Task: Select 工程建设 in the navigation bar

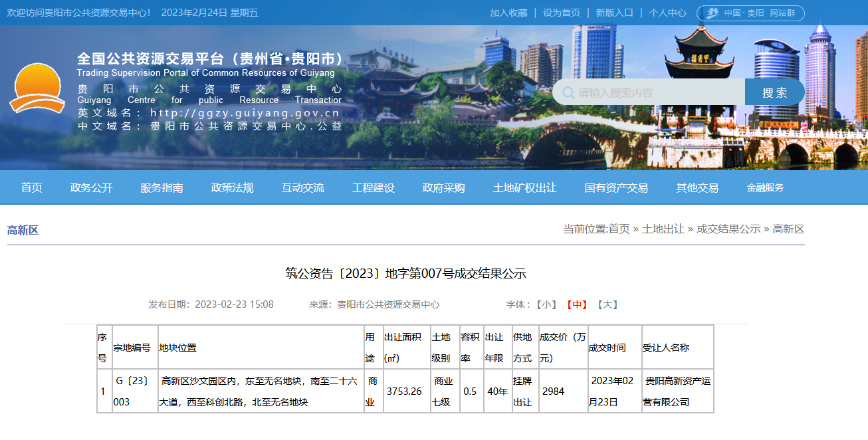Action: (x=373, y=188)
